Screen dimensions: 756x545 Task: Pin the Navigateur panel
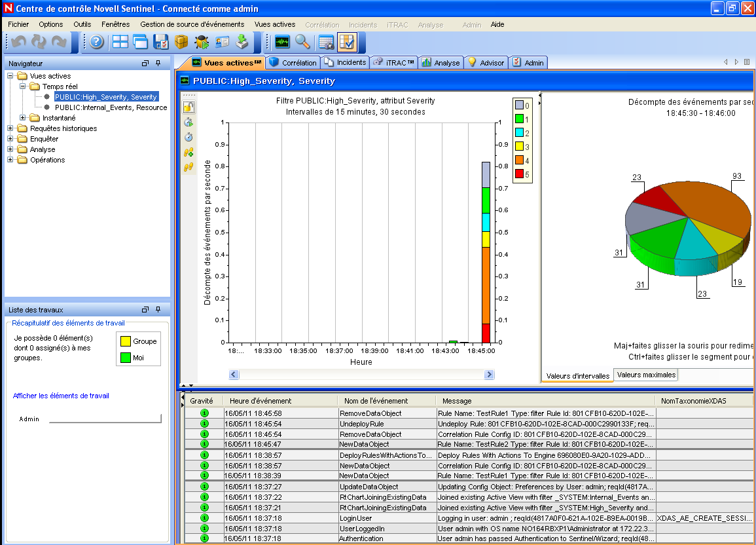tap(158, 63)
